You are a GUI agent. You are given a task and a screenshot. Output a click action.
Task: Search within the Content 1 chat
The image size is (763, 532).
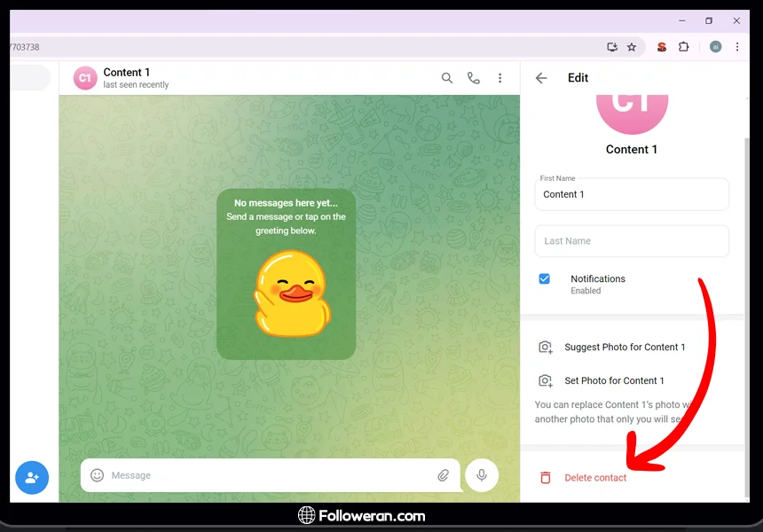pos(447,78)
